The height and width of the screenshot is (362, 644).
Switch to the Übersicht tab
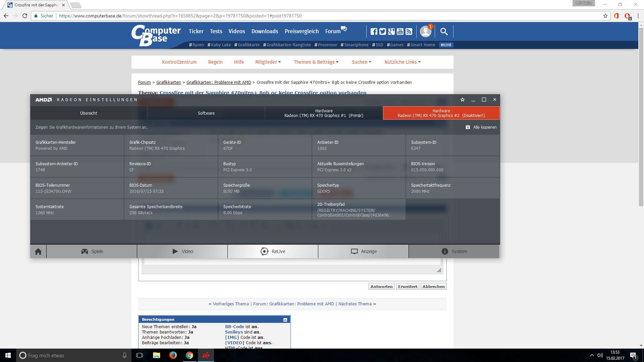tap(89, 113)
